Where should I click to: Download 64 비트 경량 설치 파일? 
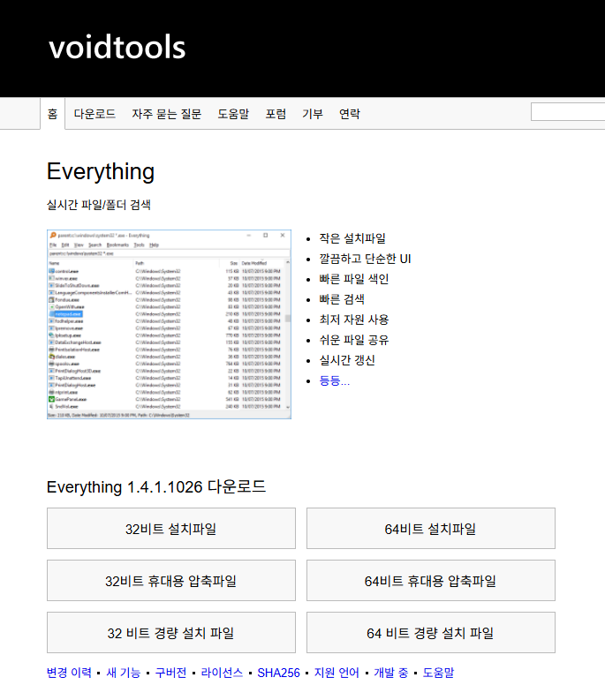coord(431,633)
